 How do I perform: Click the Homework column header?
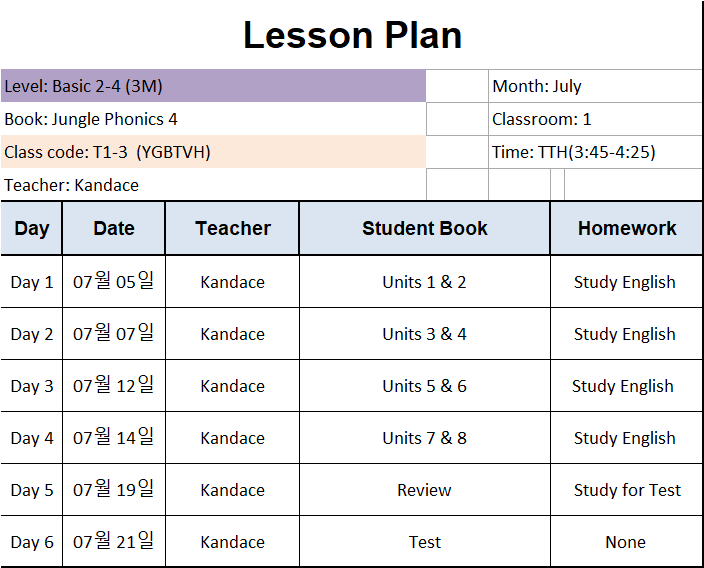click(627, 228)
